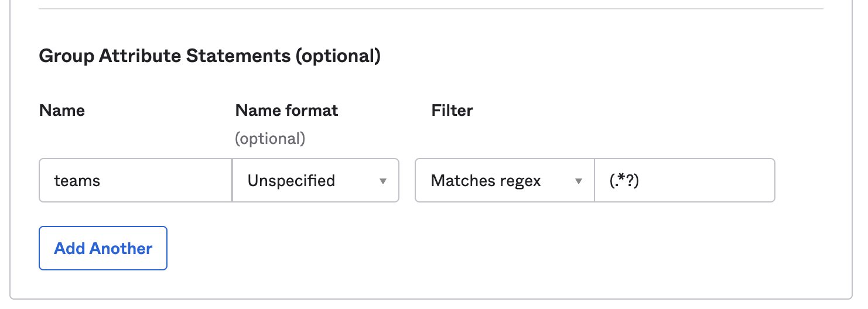This screenshot has height=309, width=868.
Task: Click the Add Another button
Action: click(x=103, y=248)
